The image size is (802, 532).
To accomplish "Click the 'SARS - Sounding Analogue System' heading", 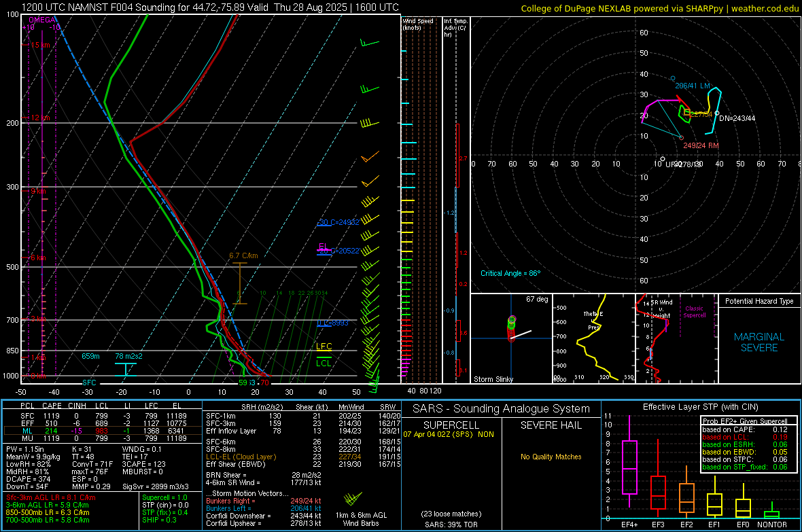I will 501,409.
